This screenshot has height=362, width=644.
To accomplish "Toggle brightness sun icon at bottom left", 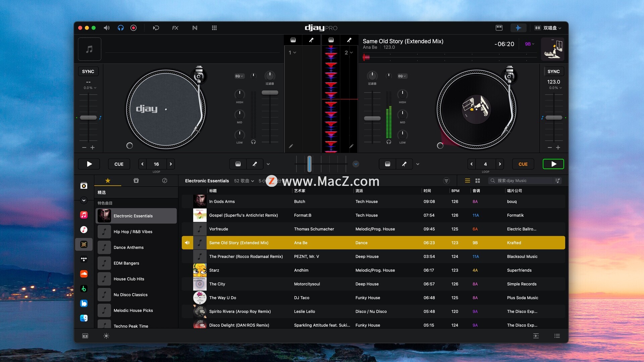I will tap(106, 336).
